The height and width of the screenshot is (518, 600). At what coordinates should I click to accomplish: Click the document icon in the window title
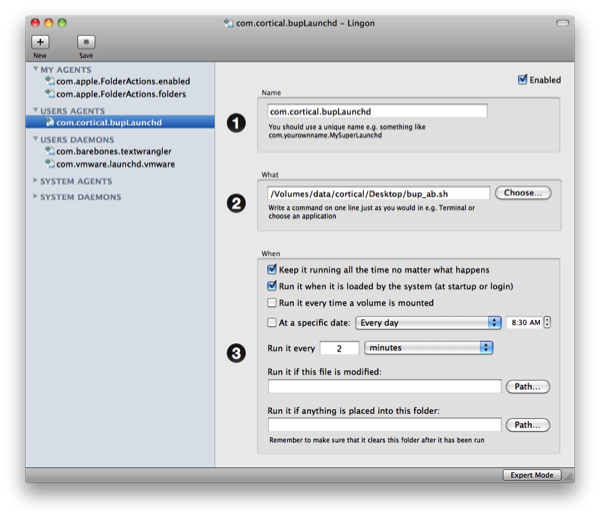point(228,23)
